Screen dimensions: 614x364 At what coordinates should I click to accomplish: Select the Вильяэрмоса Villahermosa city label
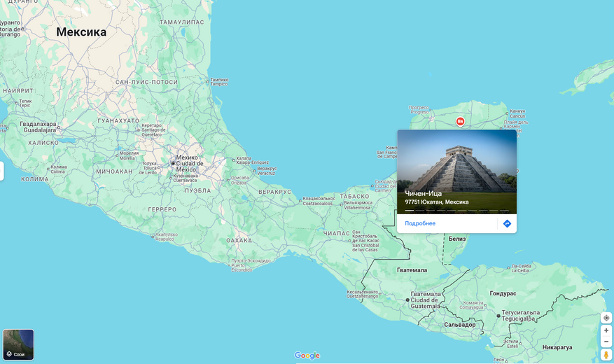[358, 206]
